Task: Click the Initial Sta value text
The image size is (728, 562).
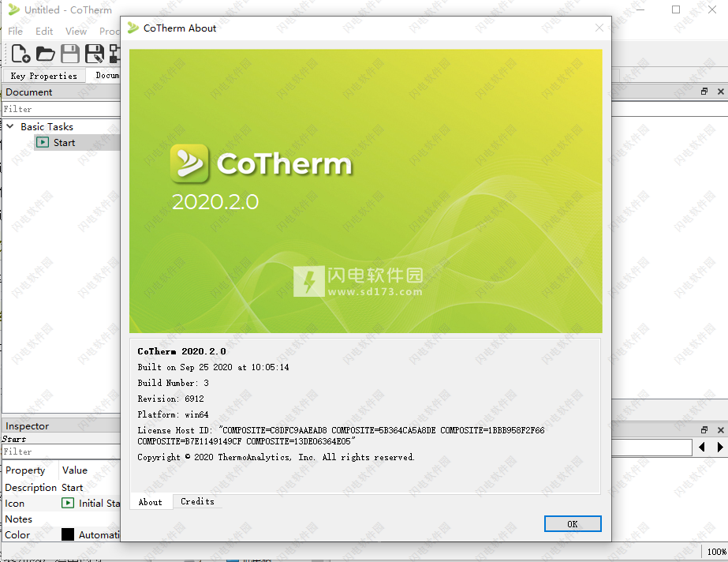Action: click(99, 503)
